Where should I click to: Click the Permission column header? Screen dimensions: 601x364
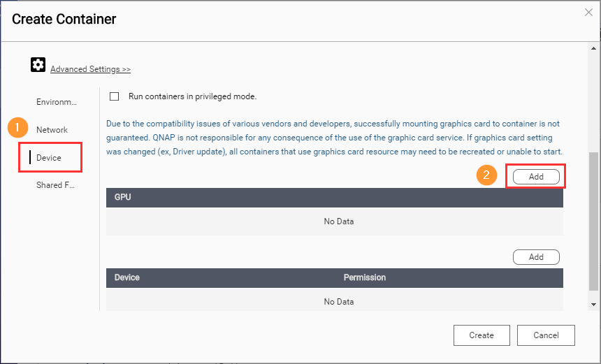pos(364,277)
